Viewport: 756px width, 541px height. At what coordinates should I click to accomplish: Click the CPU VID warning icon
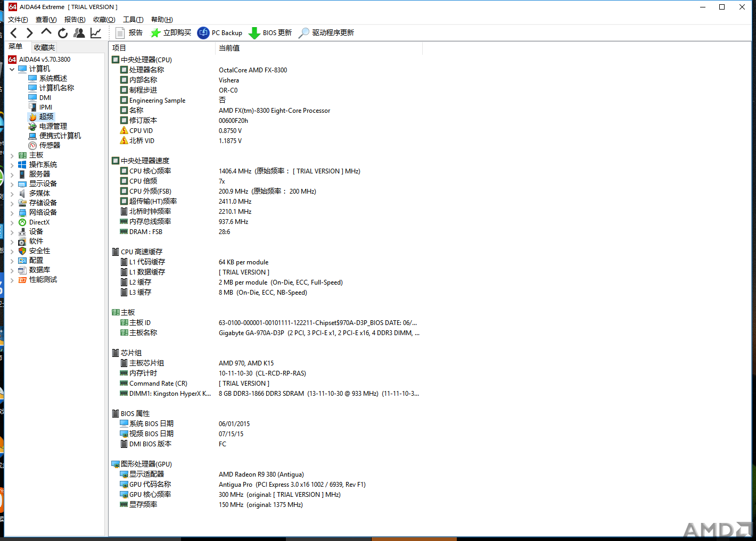[x=124, y=130]
